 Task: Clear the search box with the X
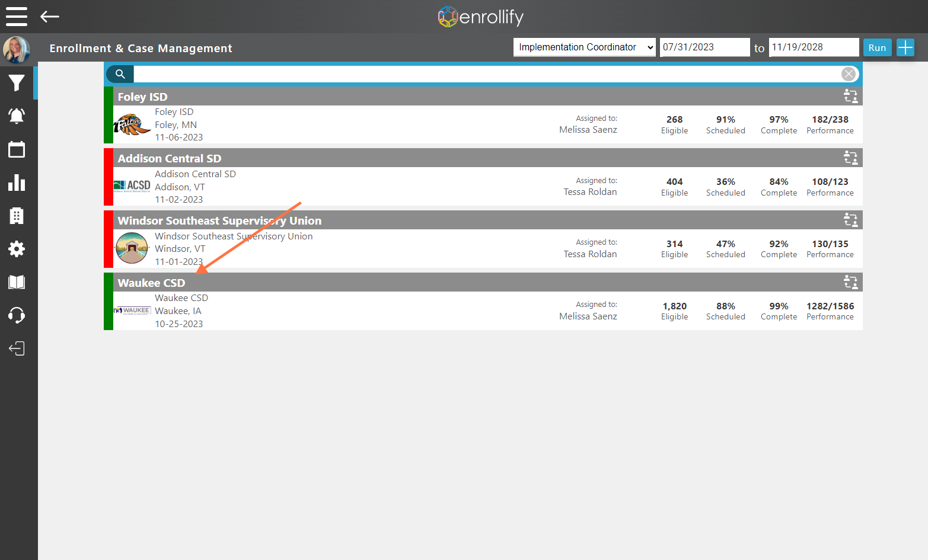tap(849, 74)
